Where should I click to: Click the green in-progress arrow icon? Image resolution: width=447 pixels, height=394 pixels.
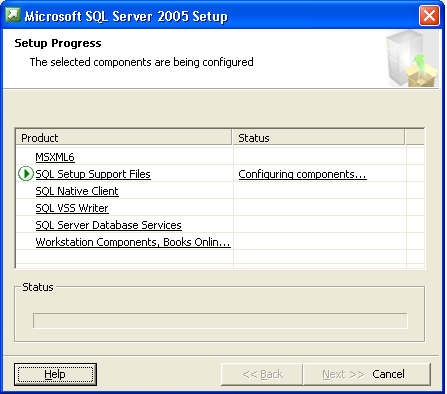tap(26, 174)
